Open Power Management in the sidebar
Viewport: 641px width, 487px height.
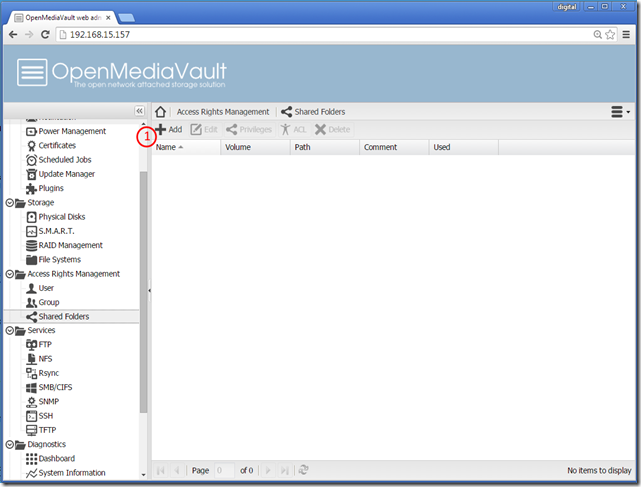tap(66, 131)
